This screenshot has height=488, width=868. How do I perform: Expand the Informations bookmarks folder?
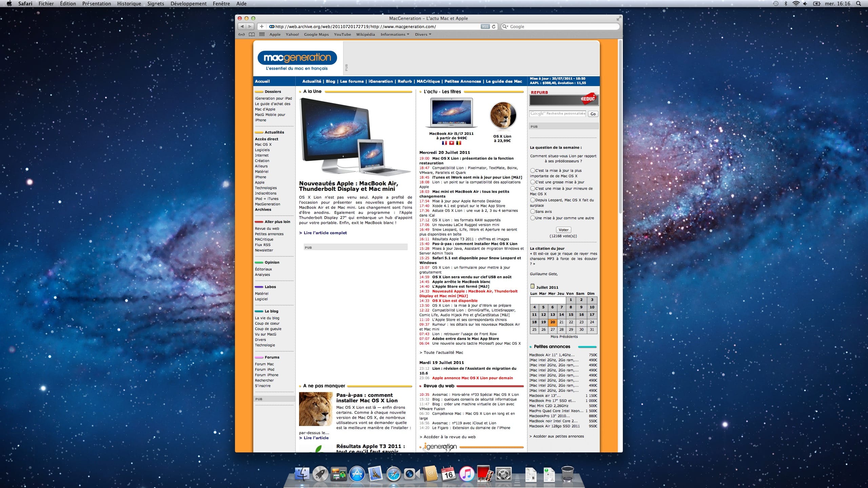[x=395, y=35]
